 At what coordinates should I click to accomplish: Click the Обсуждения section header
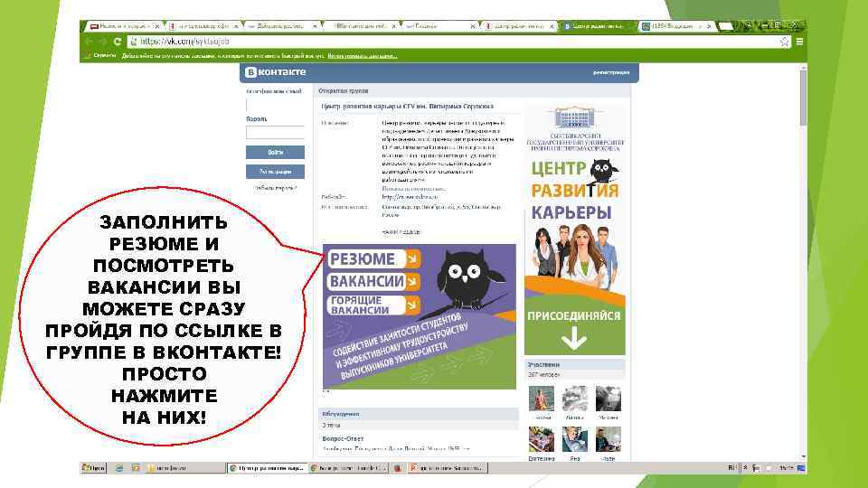pos(420,414)
